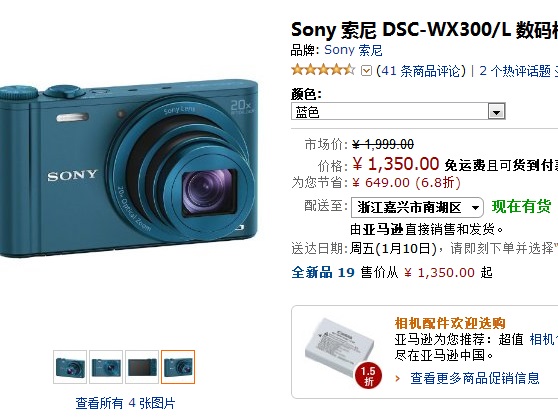This screenshot has height=417, width=558.
Task: Click the arrow button of the color dropdown
Action: click(497, 112)
